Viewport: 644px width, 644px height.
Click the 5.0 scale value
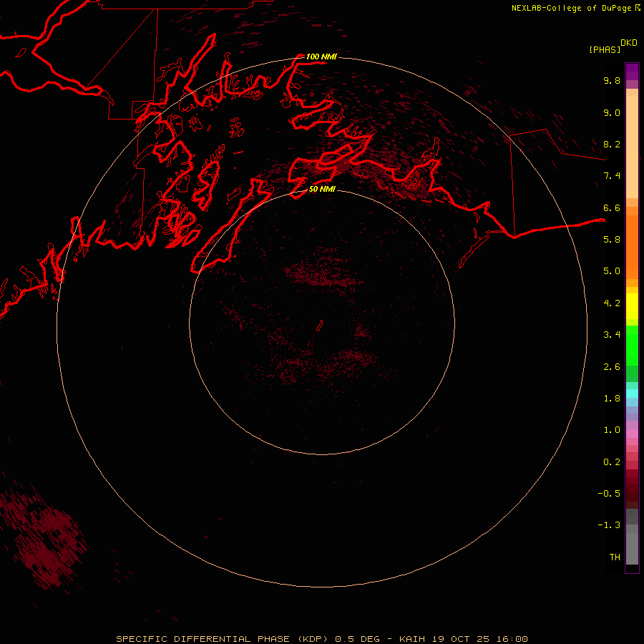coord(612,271)
